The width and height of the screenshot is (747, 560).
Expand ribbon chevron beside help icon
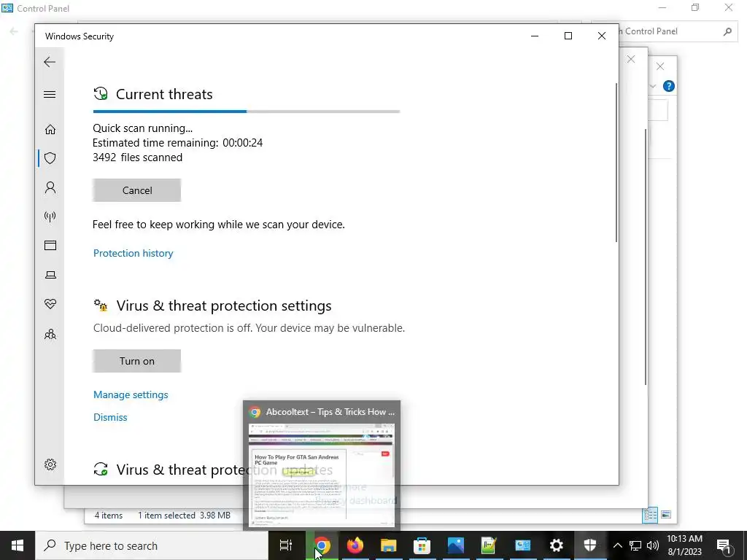tap(653, 86)
